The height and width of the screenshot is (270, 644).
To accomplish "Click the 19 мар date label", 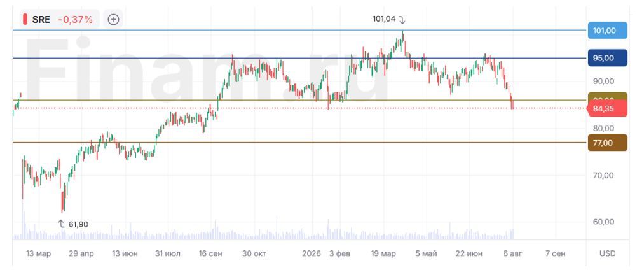I will (x=383, y=253).
